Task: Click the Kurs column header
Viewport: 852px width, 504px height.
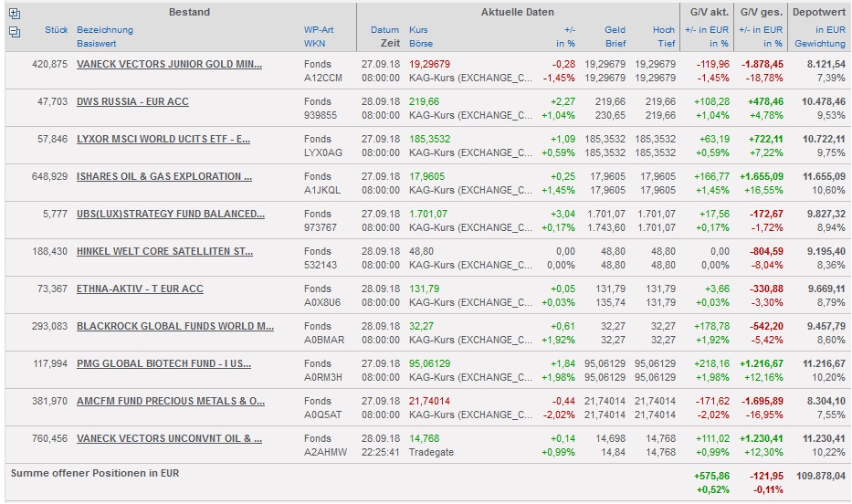Action: point(418,30)
